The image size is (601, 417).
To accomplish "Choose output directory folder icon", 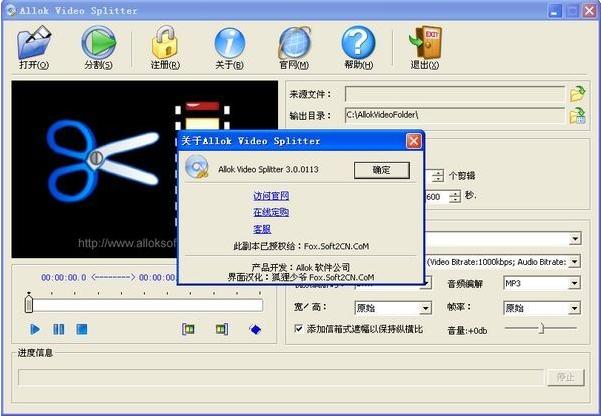I will [577, 115].
